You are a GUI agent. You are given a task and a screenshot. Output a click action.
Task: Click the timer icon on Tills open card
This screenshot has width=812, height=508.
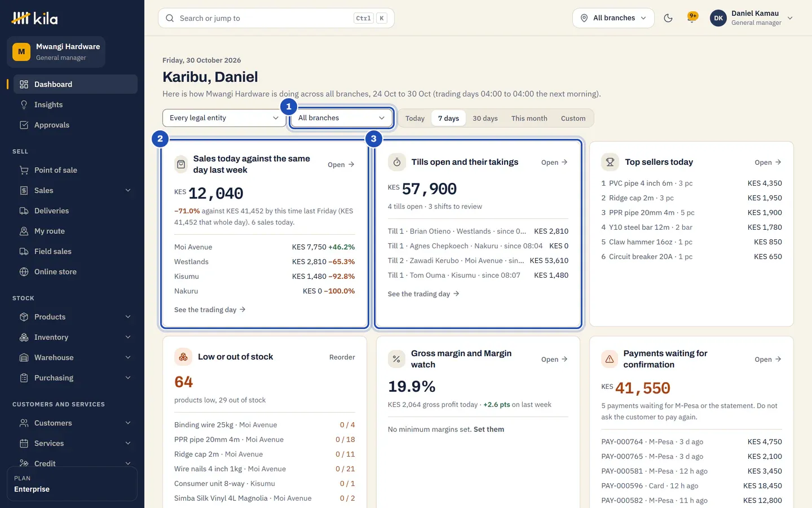pos(397,162)
